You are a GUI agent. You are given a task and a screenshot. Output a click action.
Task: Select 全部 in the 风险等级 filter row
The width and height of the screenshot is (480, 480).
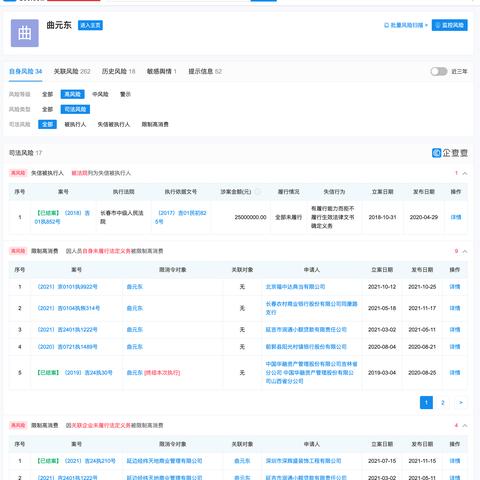(x=47, y=94)
